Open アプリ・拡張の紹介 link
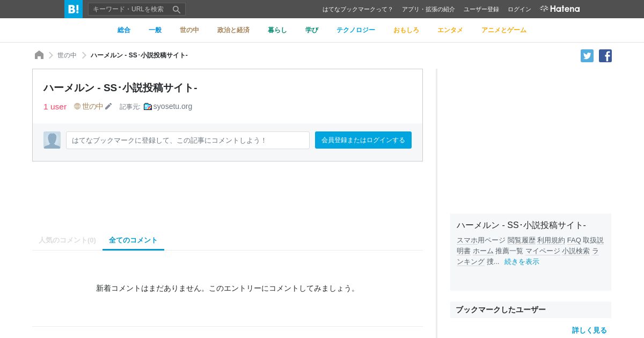The image size is (644, 338). [x=428, y=9]
